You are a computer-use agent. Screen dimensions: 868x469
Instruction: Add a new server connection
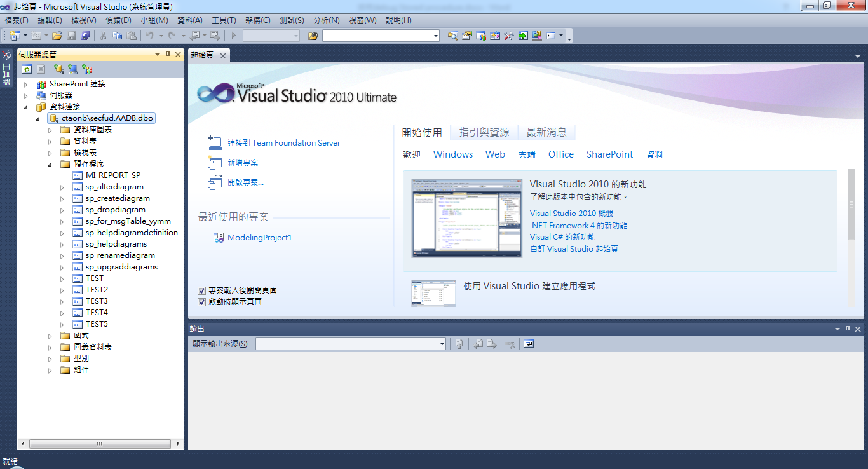(72, 69)
